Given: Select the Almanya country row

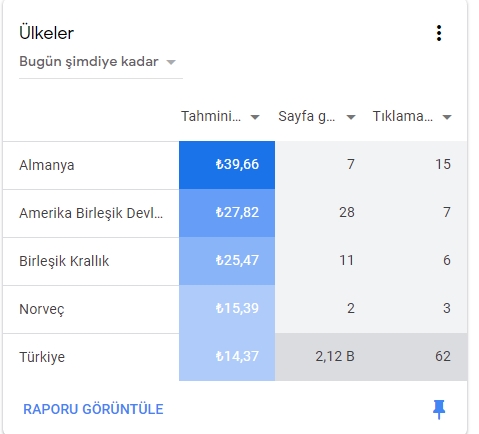Looking at the screenshot, I should [235, 165].
